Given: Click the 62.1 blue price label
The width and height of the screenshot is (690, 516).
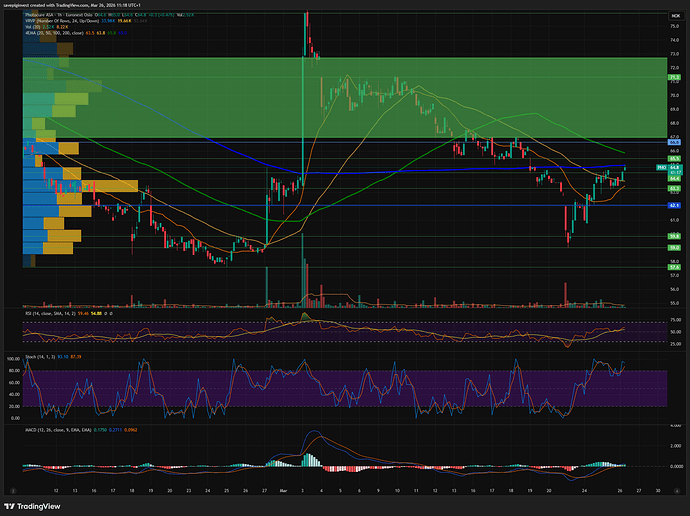Looking at the screenshot, I should [x=675, y=205].
